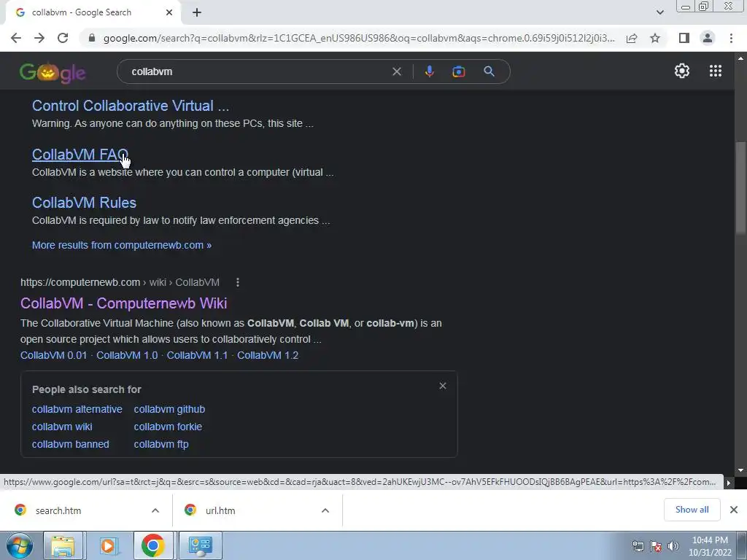The image size is (747, 560).
Task: Open the control panel taskbar item
Action: click(x=200, y=545)
